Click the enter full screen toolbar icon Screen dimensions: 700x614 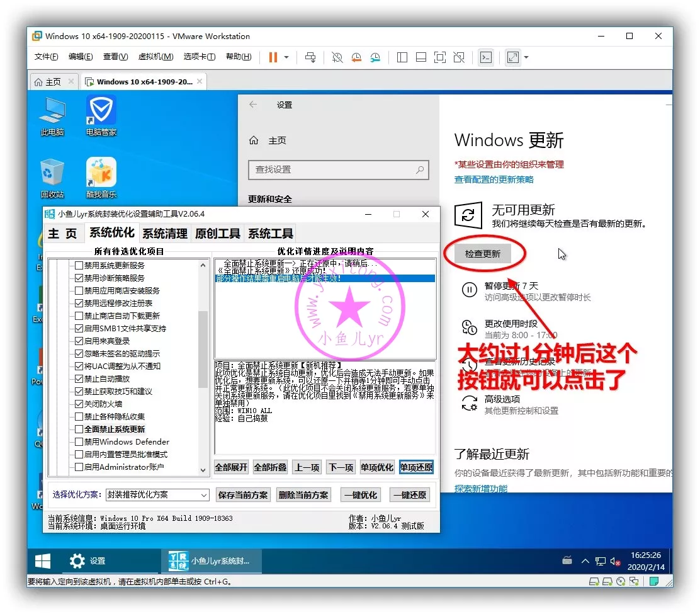pos(513,57)
